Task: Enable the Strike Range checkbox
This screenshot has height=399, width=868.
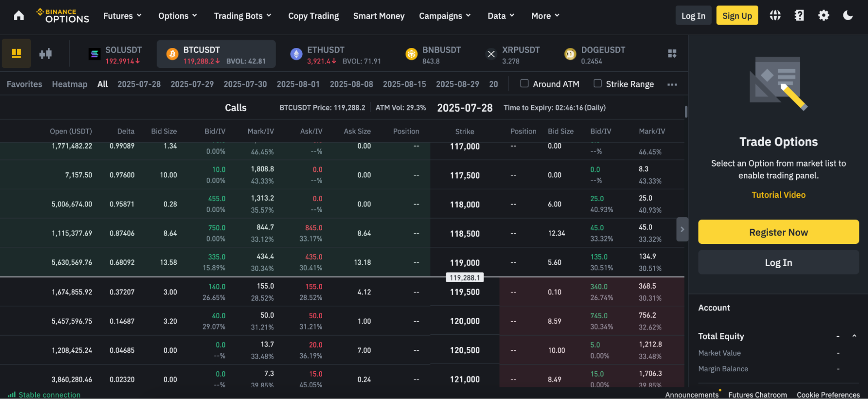Action: click(x=598, y=83)
